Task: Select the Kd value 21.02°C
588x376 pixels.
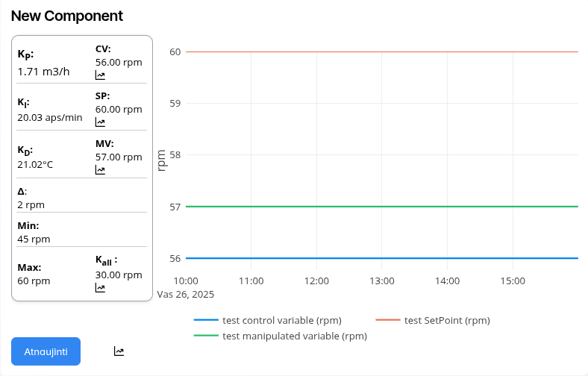Action: point(35,164)
